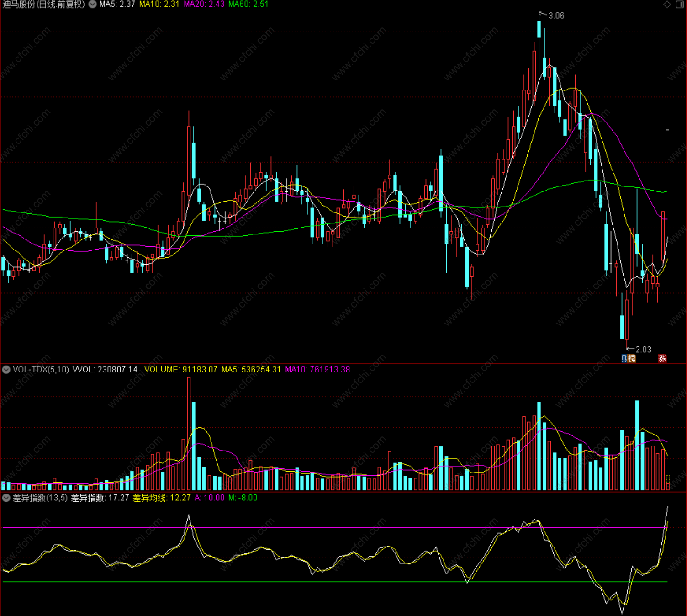Click the volume MA5: 536254.31 label
Screen dimensions: 687x616
point(251,370)
